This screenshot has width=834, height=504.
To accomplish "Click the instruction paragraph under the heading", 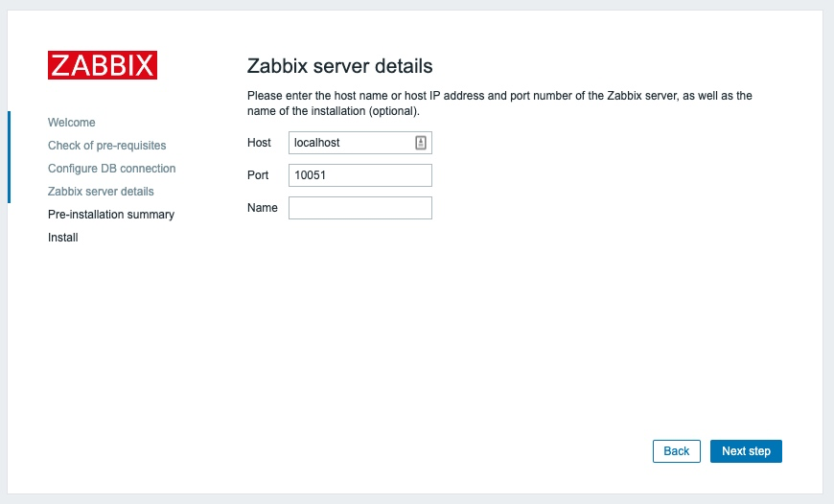I will click(498, 103).
